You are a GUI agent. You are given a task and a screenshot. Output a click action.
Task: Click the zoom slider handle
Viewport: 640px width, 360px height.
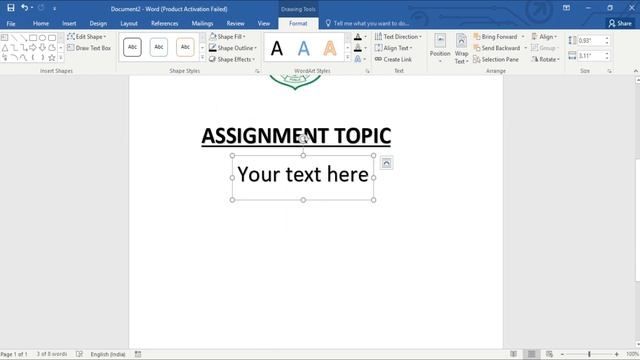(589, 354)
